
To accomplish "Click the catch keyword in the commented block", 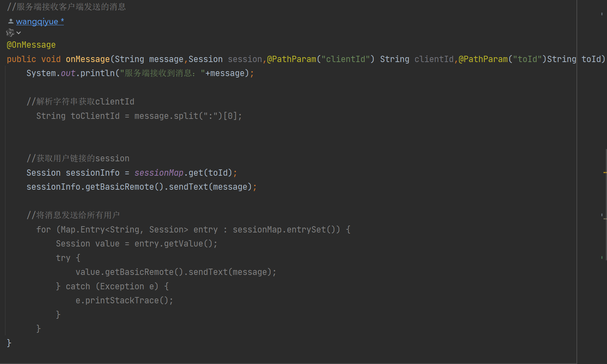I will pos(78,287).
